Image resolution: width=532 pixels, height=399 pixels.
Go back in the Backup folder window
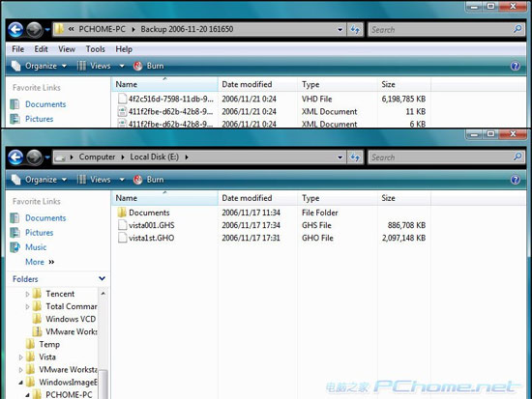coord(15,30)
